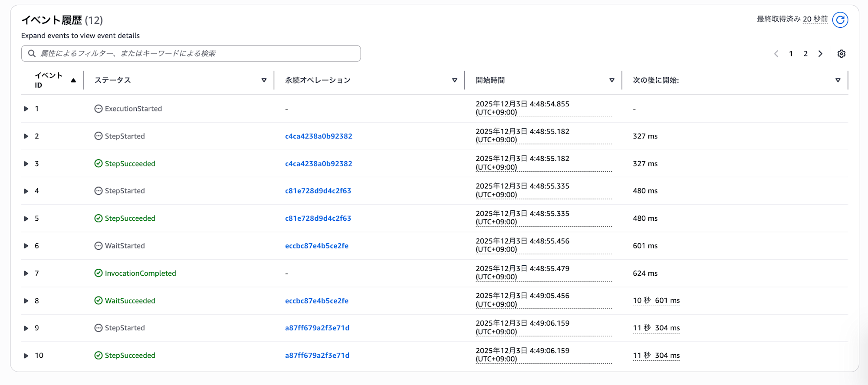Click the InvocationCompleted status text
868x385 pixels.
(x=141, y=273)
